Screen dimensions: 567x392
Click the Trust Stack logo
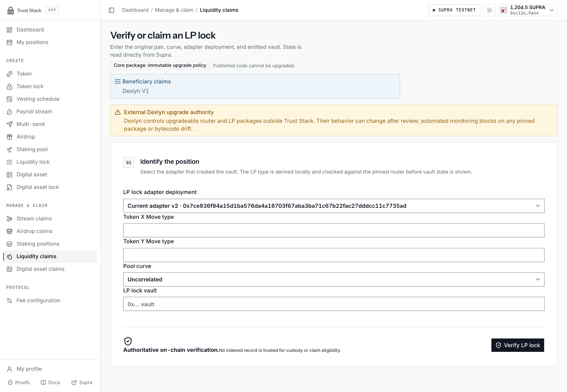pyautogui.click(x=24, y=10)
